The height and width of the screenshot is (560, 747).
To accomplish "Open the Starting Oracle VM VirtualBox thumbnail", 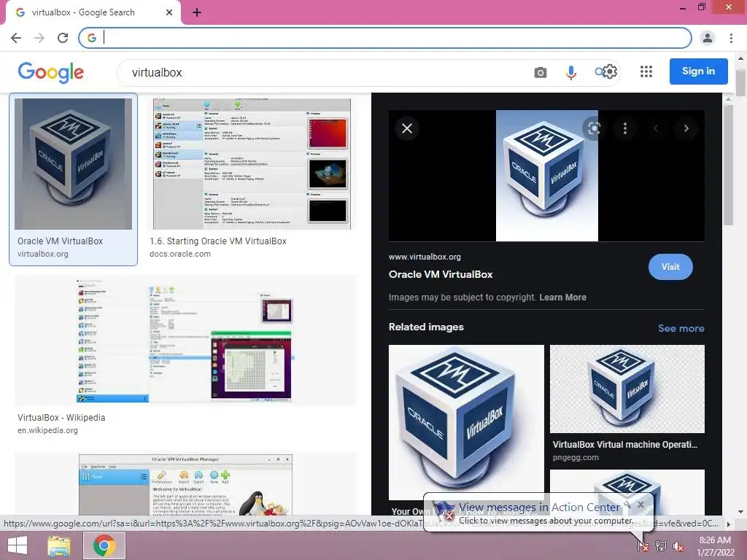I will click(x=252, y=164).
